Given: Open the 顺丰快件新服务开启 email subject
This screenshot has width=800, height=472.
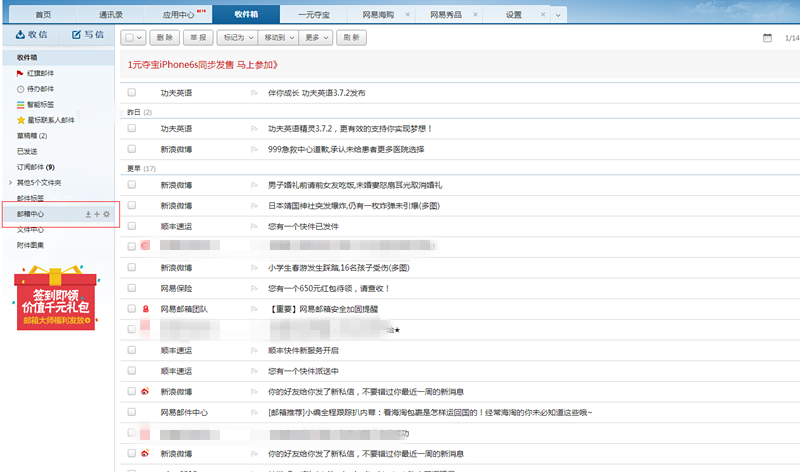Looking at the screenshot, I should (x=303, y=351).
